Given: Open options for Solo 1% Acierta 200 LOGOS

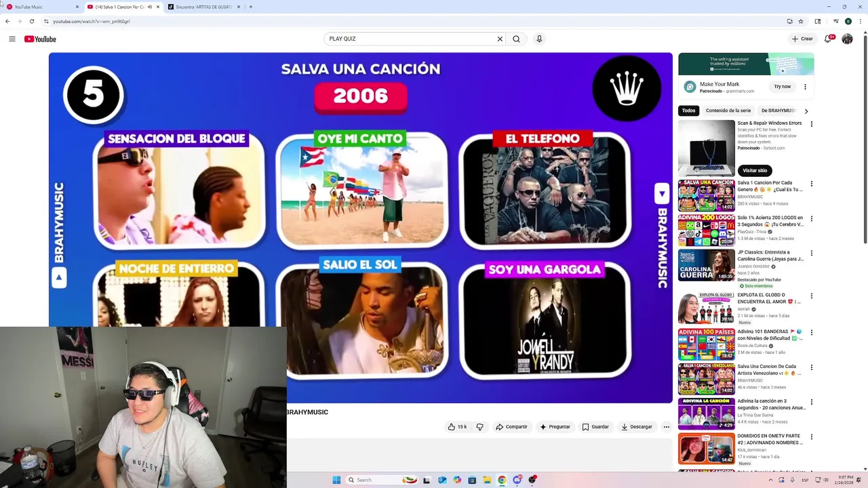Looking at the screenshot, I should coord(811,218).
